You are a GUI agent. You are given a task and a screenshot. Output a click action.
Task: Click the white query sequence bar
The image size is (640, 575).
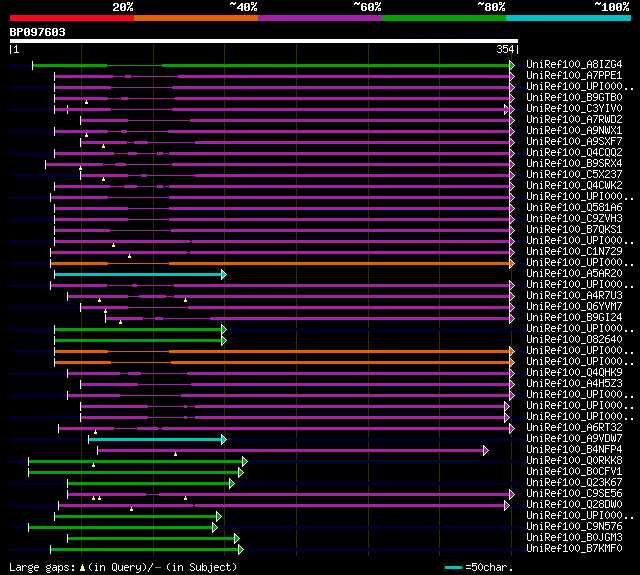tap(262, 41)
